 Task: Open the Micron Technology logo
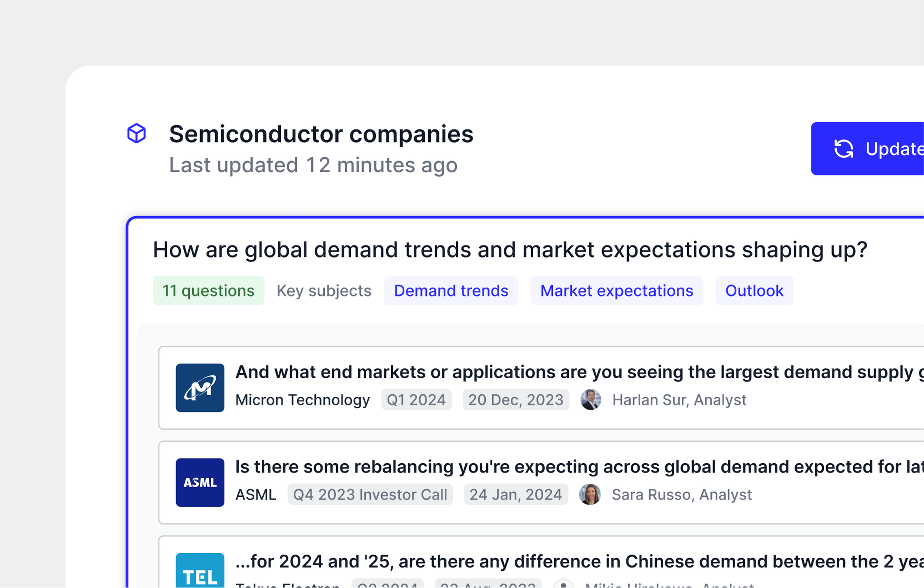(200, 388)
